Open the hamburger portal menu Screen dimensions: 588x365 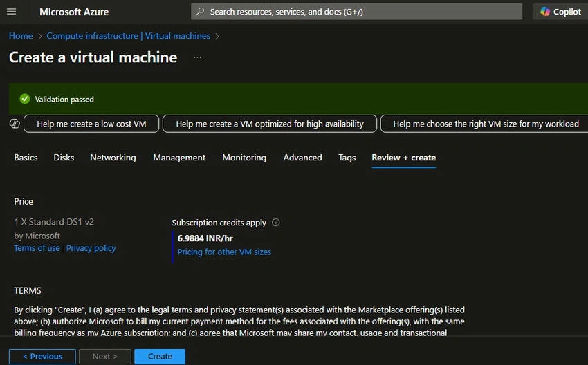[x=12, y=12]
